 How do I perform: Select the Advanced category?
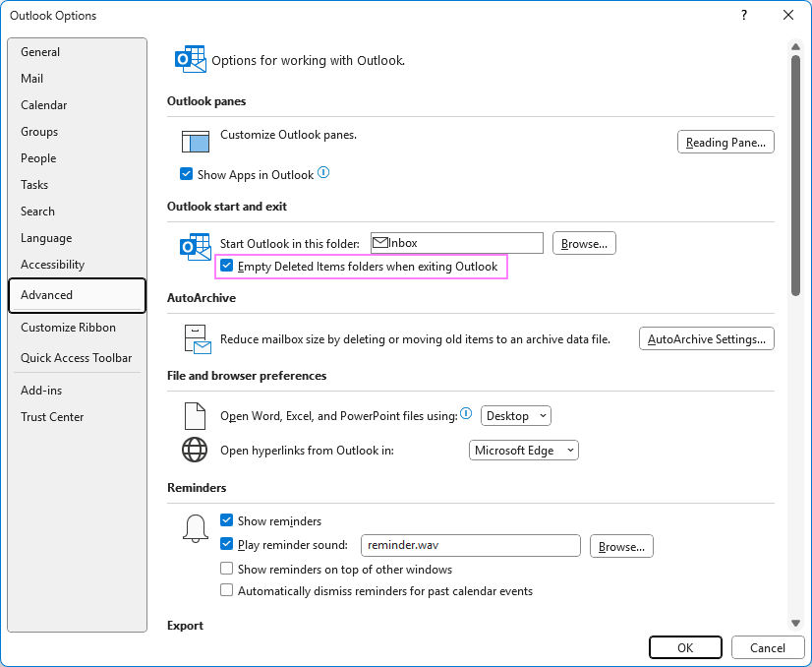77,295
